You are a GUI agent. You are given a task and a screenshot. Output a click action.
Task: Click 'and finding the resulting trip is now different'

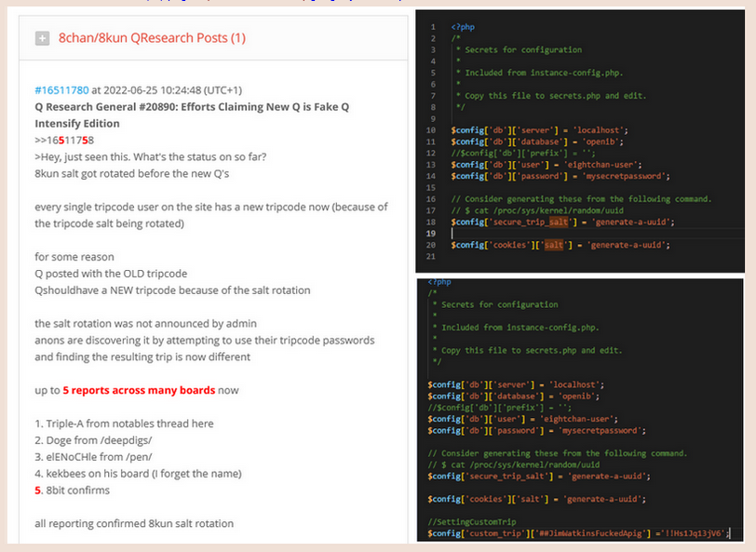142,357
